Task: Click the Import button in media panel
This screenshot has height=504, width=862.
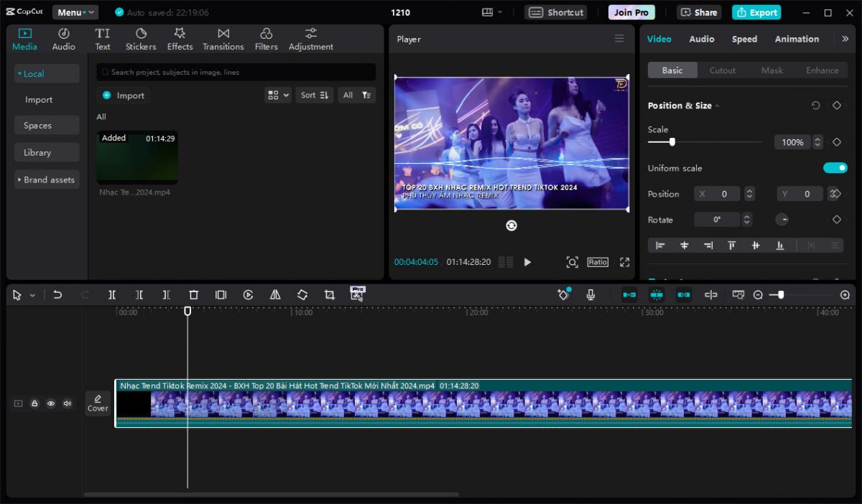Action: (x=124, y=95)
